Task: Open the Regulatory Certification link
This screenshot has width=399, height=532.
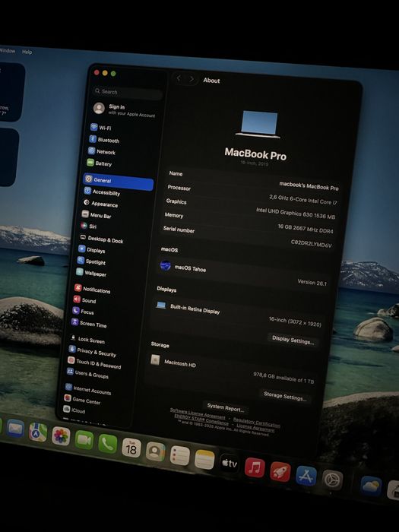Action: 257,423
